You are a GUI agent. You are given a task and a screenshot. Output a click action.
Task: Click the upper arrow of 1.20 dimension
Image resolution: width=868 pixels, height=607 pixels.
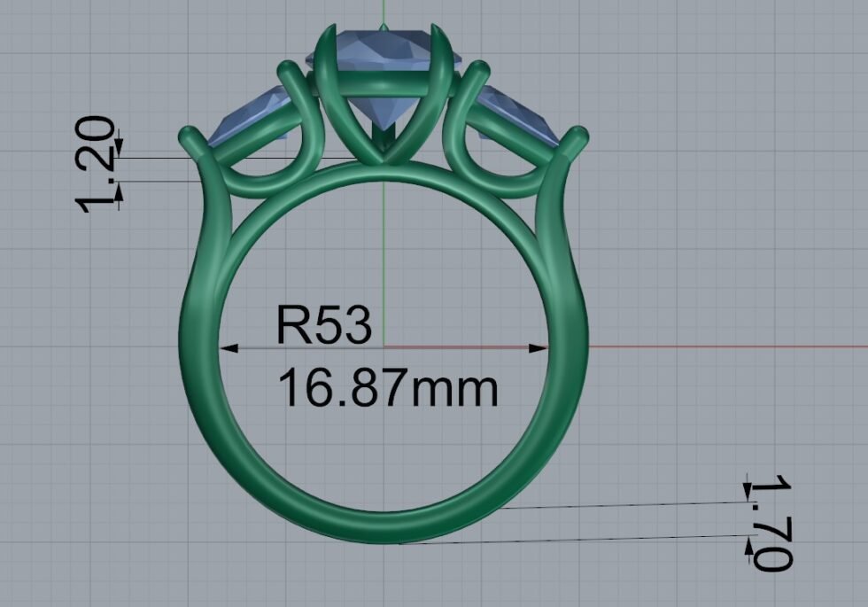[120, 146]
